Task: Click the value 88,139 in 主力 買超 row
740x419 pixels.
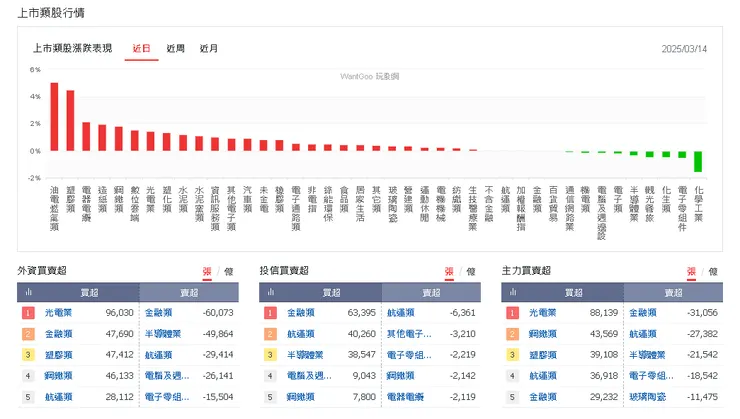Action: (x=604, y=312)
